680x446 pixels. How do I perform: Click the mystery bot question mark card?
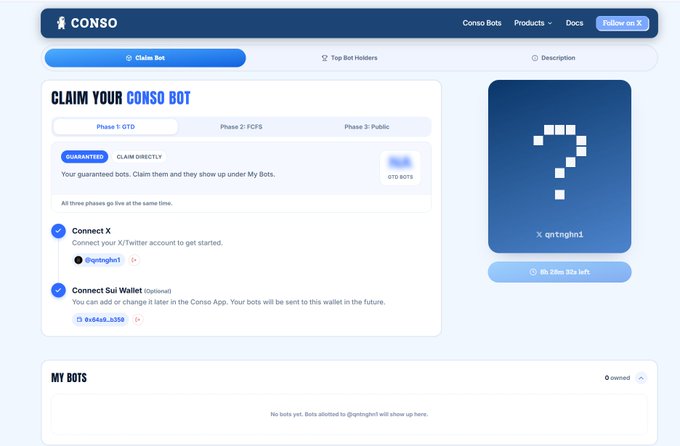pyautogui.click(x=559, y=166)
